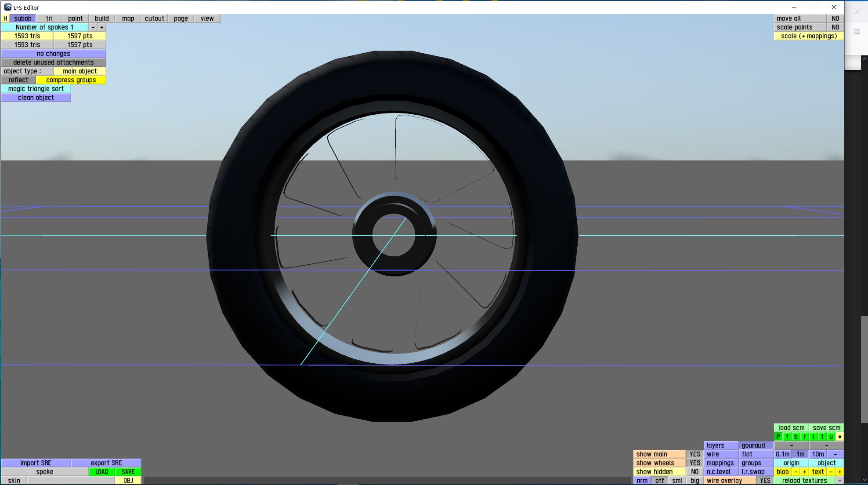Select the r (right) view button
Viewport: 868px width, 485px height.
[804, 437]
